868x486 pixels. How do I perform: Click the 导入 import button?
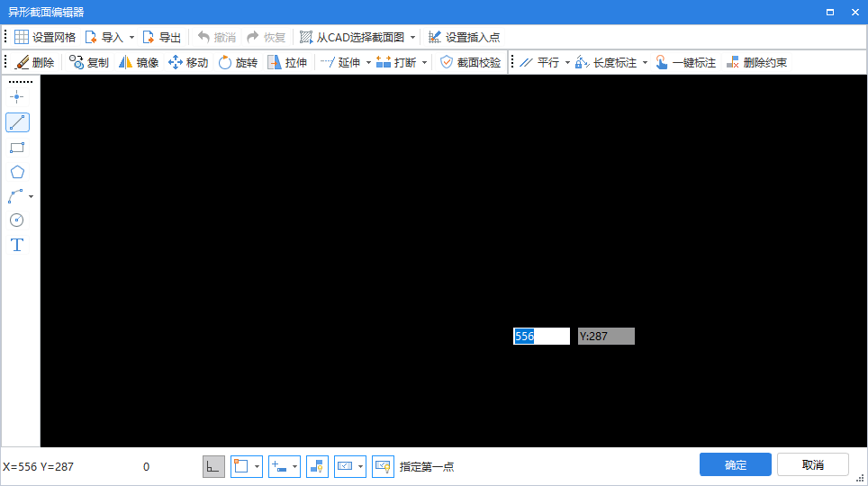(x=104, y=37)
